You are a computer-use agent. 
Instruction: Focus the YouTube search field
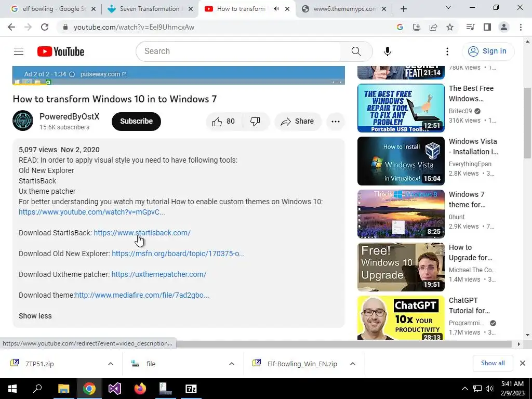tap(237, 51)
